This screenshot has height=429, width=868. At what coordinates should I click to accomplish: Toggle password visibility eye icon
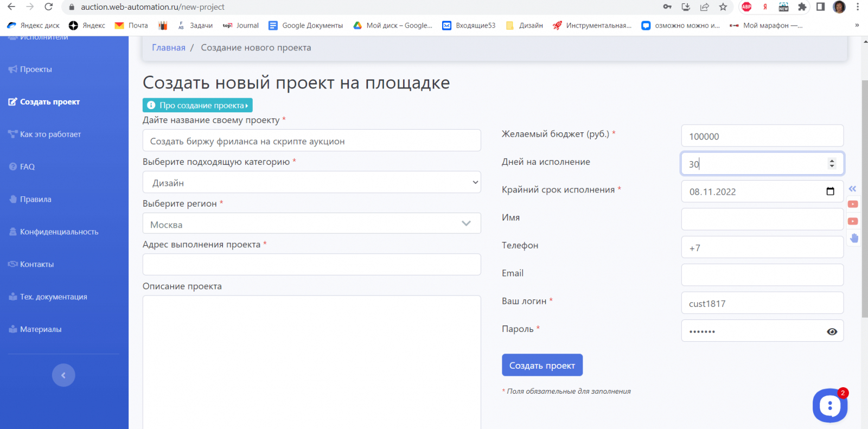(x=832, y=331)
